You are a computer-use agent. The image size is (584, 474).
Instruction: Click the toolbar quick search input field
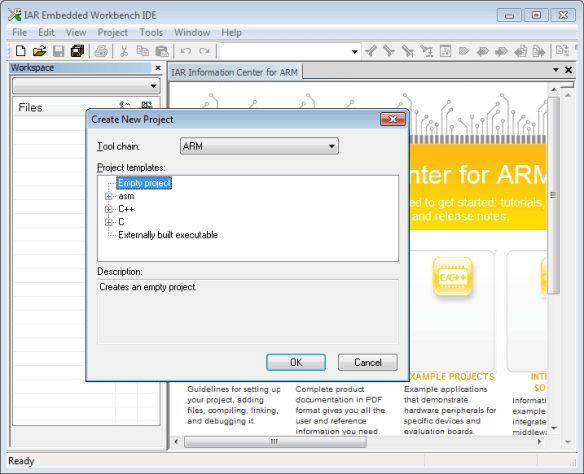[285, 51]
